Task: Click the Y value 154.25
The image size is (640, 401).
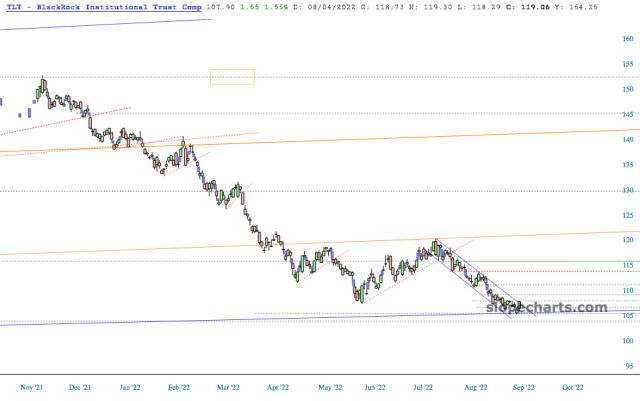Action: [x=583, y=7]
